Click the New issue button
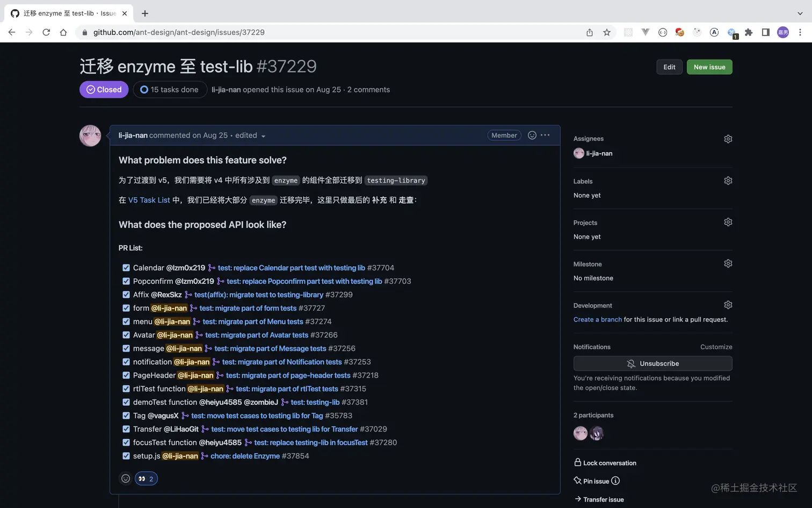Screen dimensions: 812x508 [709, 67]
